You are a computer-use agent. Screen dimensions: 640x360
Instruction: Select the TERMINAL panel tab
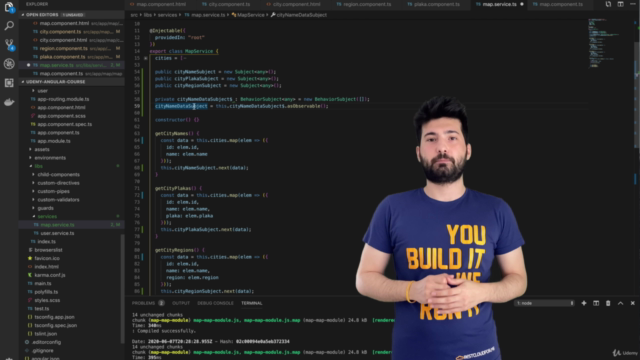pyautogui.click(x=251, y=303)
